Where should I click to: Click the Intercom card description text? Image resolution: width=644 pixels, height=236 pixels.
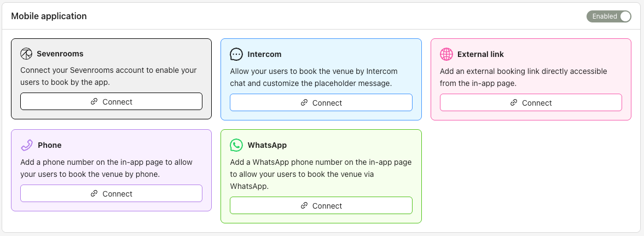(x=314, y=77)
